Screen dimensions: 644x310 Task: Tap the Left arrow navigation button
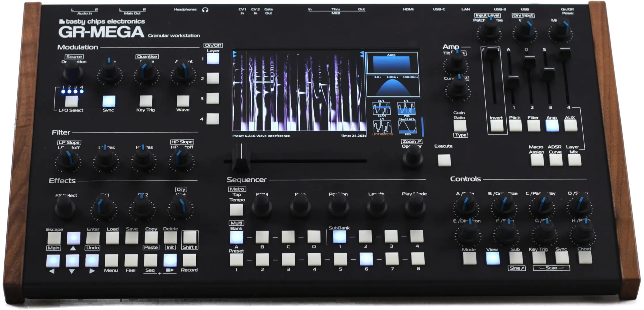(x=53, y=261)
